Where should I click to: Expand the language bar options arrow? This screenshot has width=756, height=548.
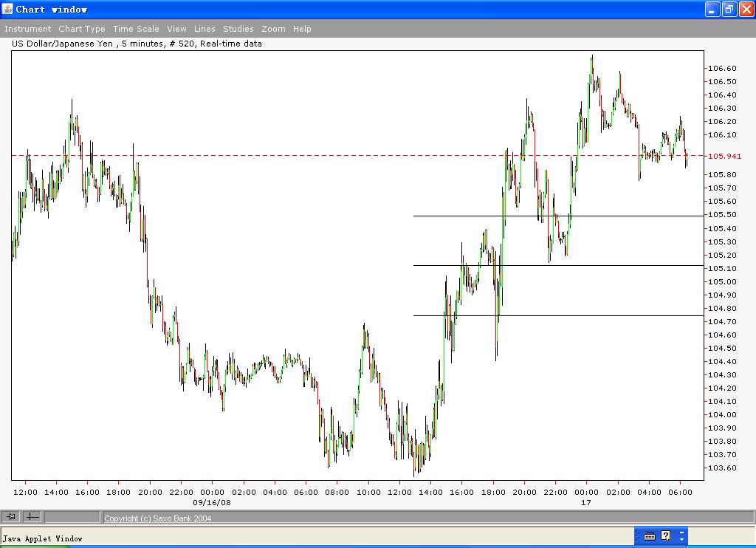click(681, 536)
